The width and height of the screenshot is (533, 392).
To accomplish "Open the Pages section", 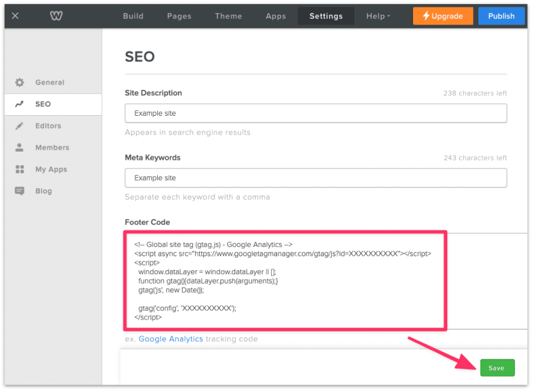I will [x=179, y=15].
